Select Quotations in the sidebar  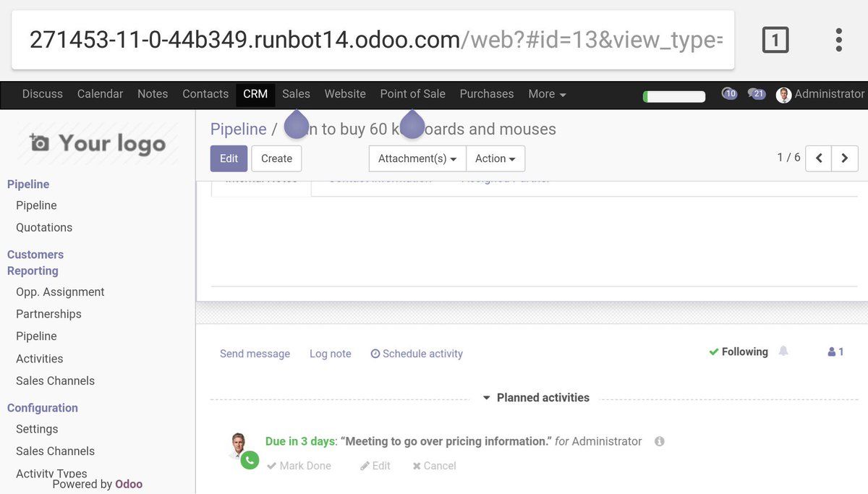click(x=44, y=227)
